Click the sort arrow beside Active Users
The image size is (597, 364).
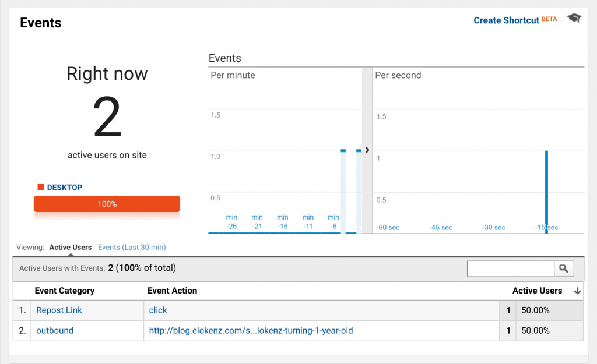click(577, 291)
